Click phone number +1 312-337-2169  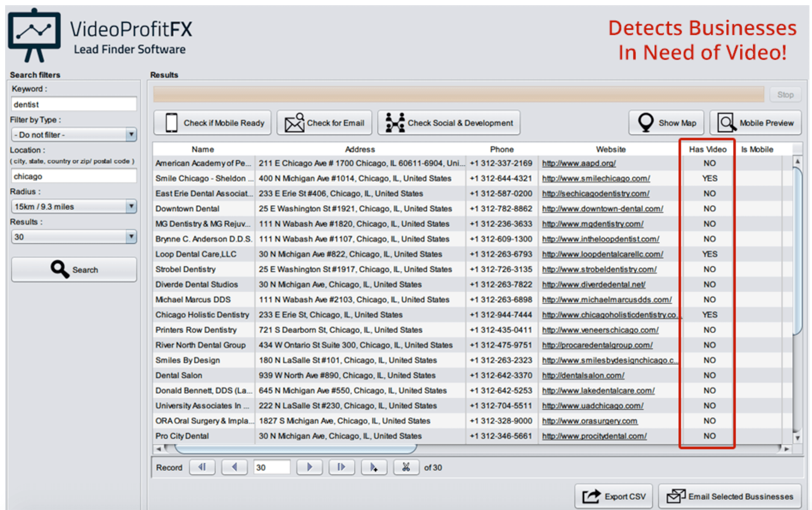501,163
